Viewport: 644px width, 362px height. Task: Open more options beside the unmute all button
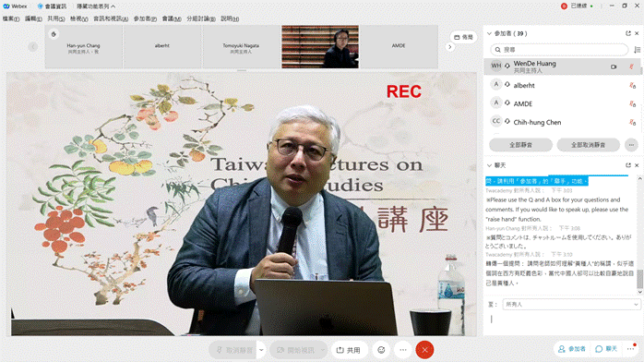pyautogui.click(x=631, y=145)
